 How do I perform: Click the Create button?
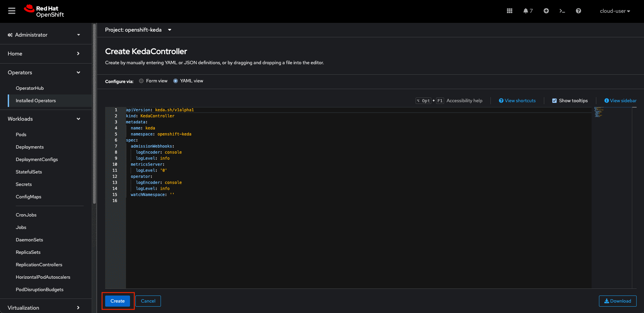pyautogui.click(x=118, y=301)
